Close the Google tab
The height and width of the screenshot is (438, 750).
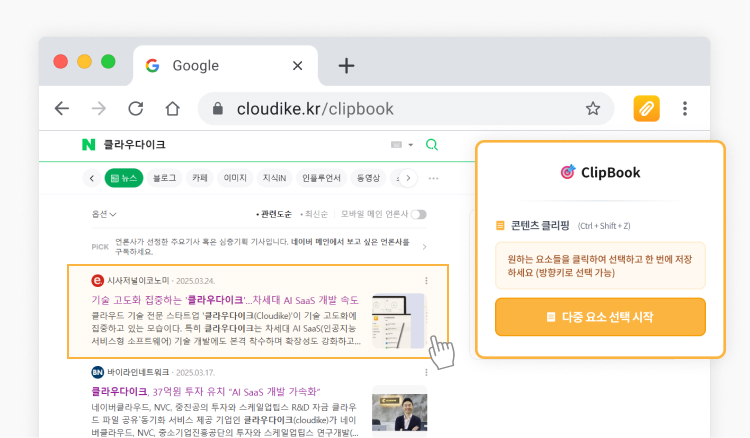tap(298, 66)
